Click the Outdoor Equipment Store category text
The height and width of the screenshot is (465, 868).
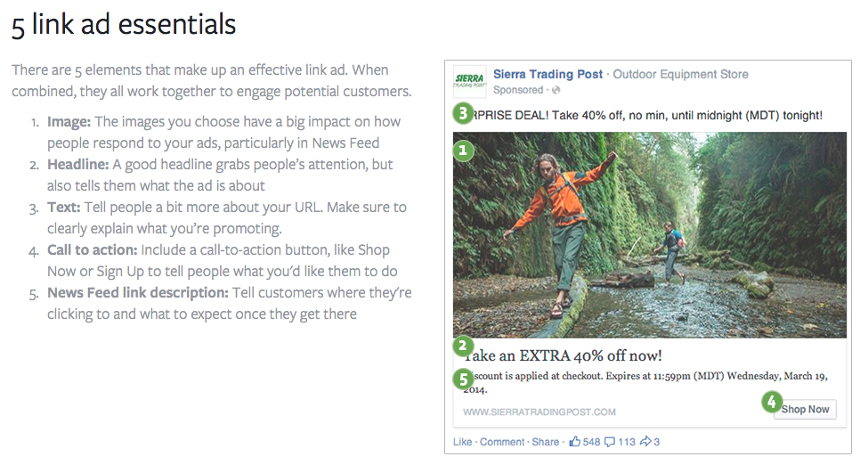[x=680, y=74]
